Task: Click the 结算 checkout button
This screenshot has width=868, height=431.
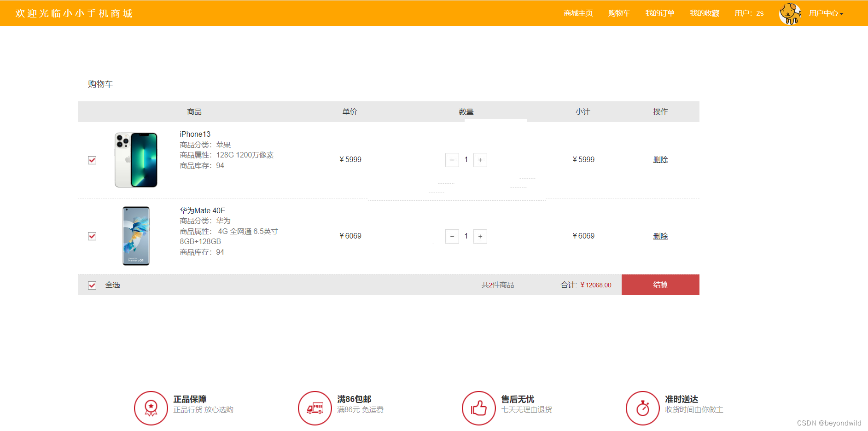Action: click(660, 285)
